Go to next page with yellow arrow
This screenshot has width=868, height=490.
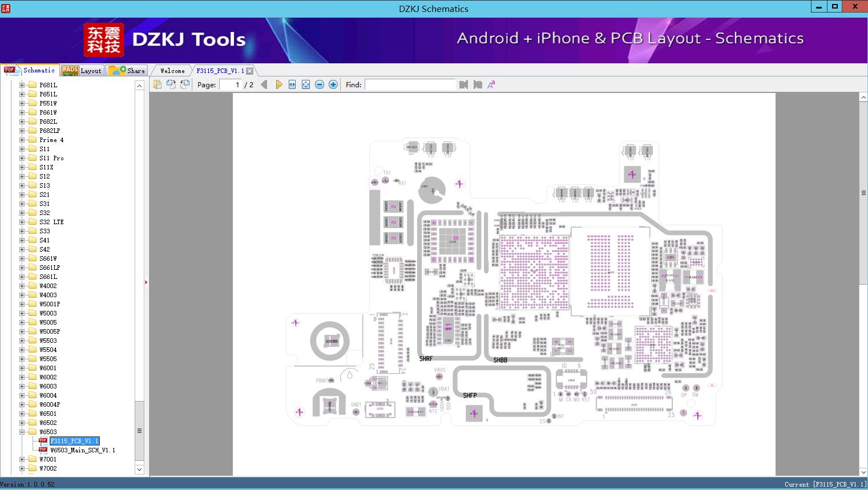click(x=278, y=84)
